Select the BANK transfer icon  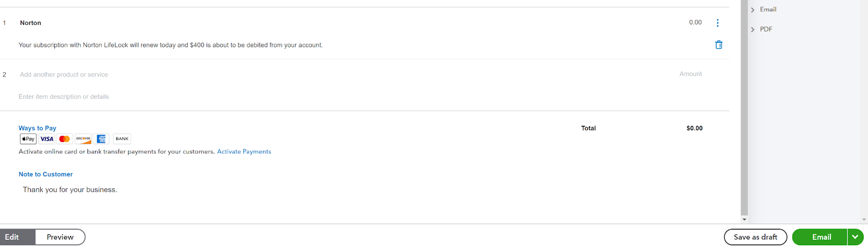(x=122, y=139)
